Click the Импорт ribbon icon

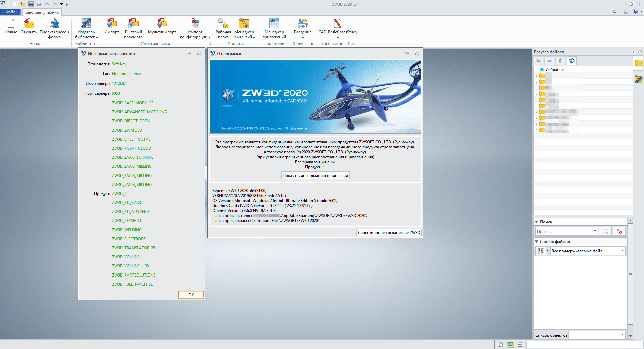click(112, 27)
